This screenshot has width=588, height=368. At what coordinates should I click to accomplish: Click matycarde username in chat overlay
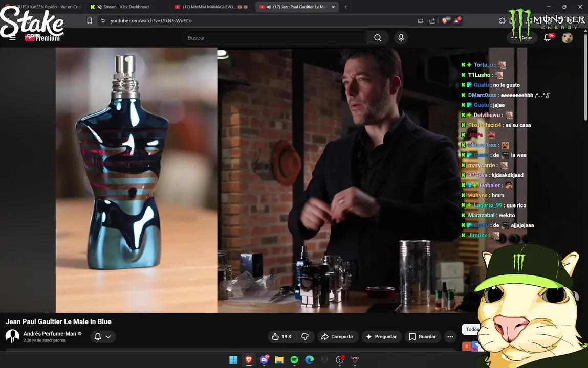tap(482, 165)
